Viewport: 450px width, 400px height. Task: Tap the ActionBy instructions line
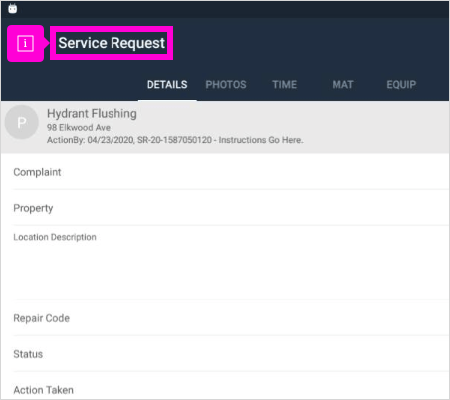(175, 140)
